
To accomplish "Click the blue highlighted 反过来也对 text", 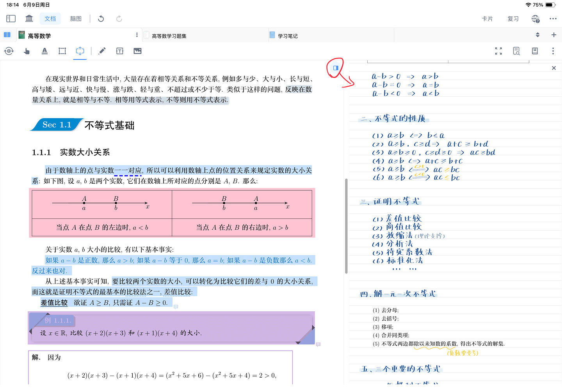I will click(50, 271).
